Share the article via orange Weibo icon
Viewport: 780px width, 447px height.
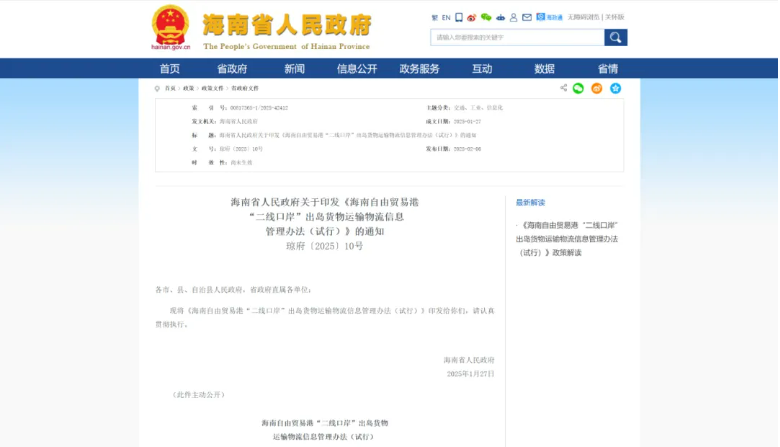(597, 89)
